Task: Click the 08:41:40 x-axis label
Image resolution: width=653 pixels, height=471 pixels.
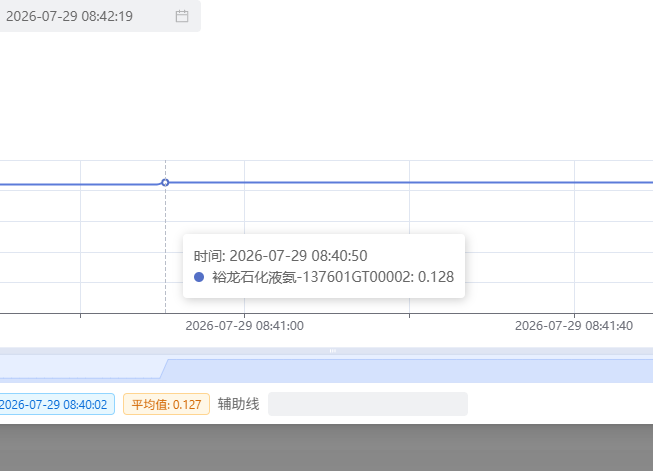Action: pos(574,326)
